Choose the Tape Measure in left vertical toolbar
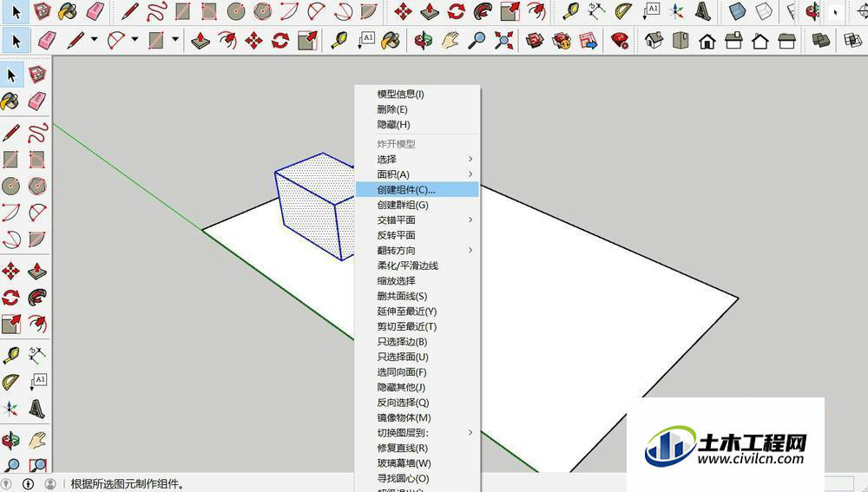This screenshot has width=868, height=492. click(x=10, y=355)
